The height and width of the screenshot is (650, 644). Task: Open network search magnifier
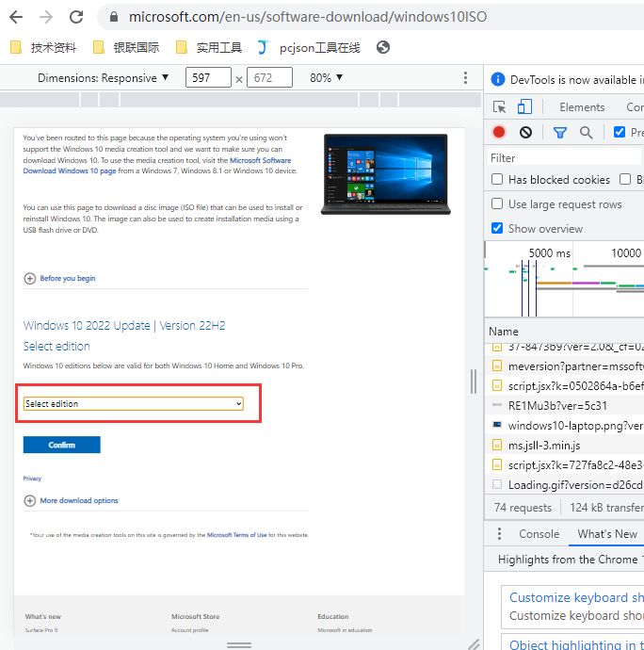pos(586,133)
